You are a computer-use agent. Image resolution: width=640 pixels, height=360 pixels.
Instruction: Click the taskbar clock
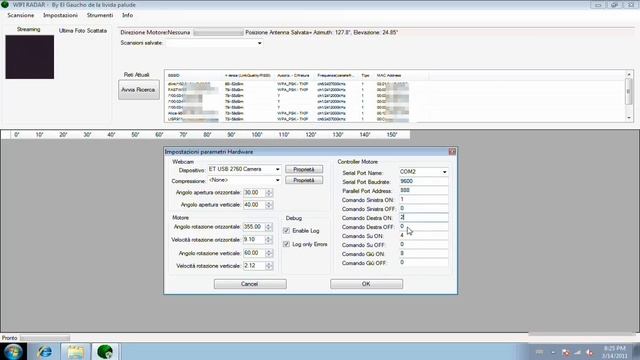(615, 352)
